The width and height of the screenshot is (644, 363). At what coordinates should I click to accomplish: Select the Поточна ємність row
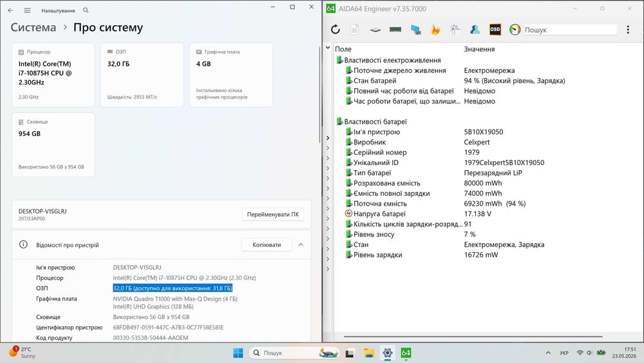pyautogui.click(x=435, y=204)
